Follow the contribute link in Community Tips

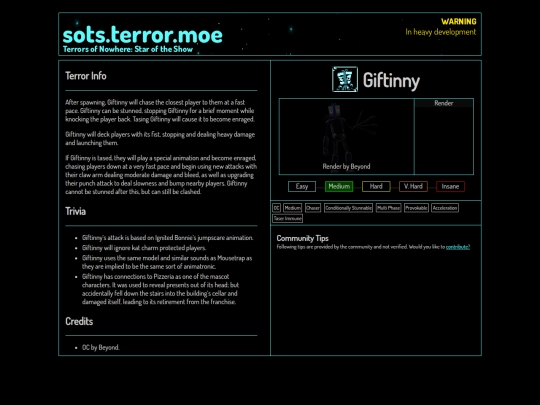pos(458,247)
